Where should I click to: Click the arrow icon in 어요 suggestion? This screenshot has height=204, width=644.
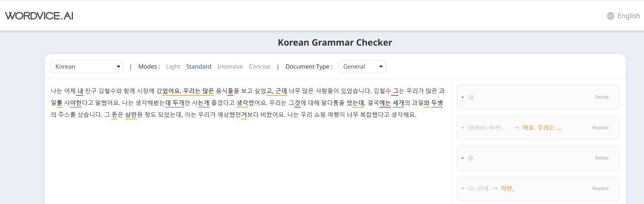click(x=516, y=128)
